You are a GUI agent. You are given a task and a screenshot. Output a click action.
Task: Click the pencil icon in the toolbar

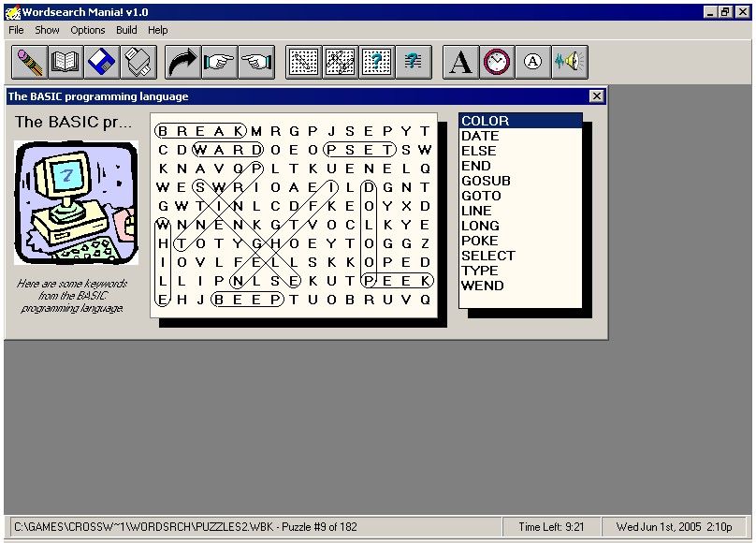30,63
